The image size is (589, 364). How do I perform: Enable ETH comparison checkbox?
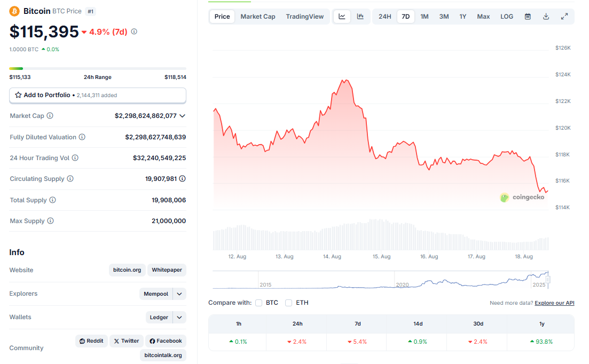click(288, 303)
